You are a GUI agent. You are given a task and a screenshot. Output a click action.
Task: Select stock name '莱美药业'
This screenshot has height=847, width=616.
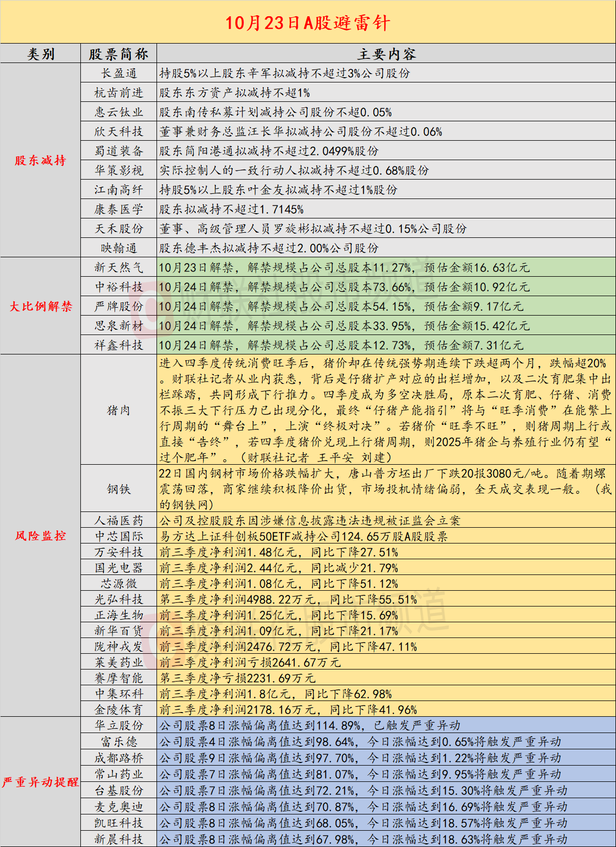pos(119,662)
